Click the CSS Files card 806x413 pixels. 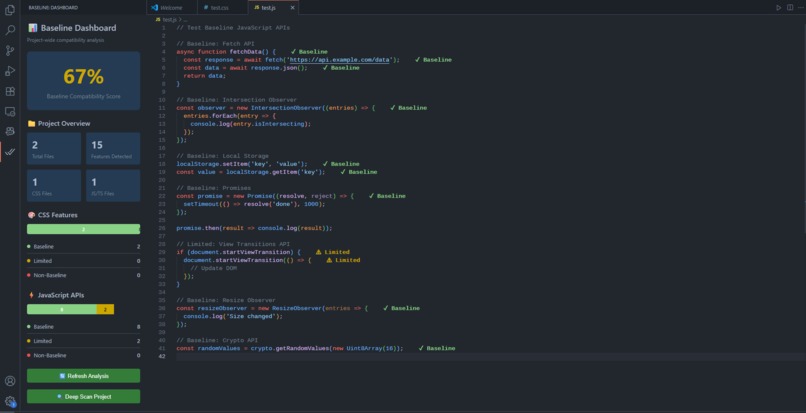pyautogui.click(x=54, y=186)
